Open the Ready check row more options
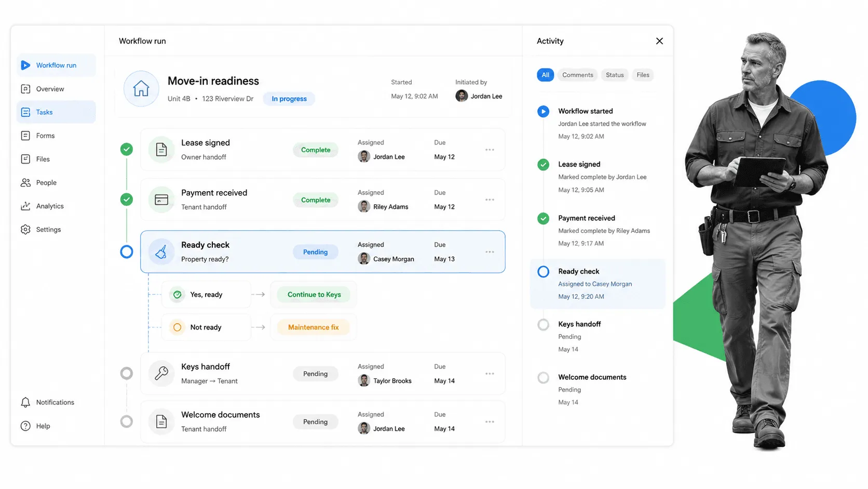Image resolution: width=868 pixels, height=489 pixels. [x=490, y=252]
